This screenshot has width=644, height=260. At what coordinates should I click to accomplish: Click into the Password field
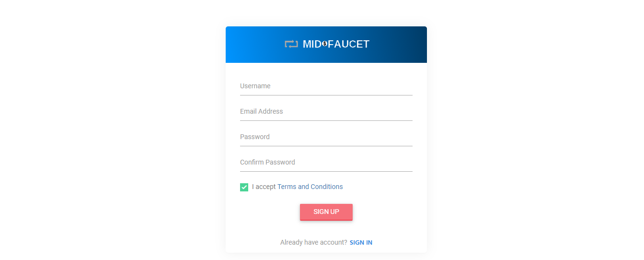tap(326, 137)
